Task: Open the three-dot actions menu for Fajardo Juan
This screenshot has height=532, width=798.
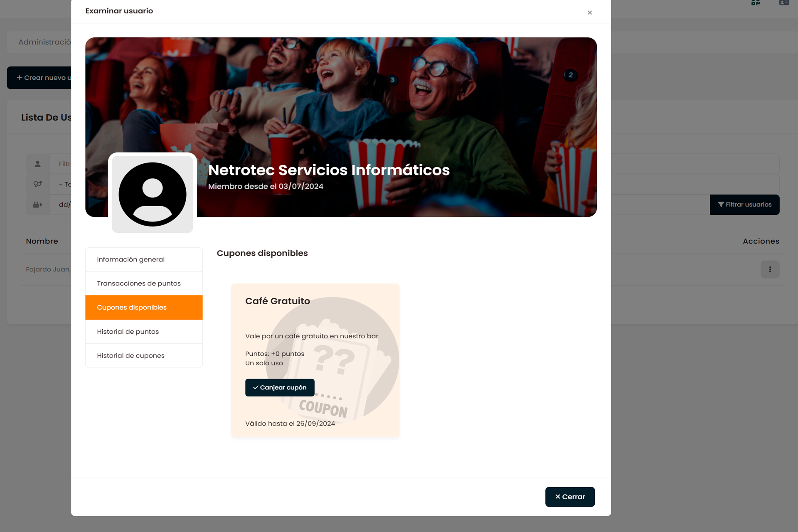Action: point(770,269)
